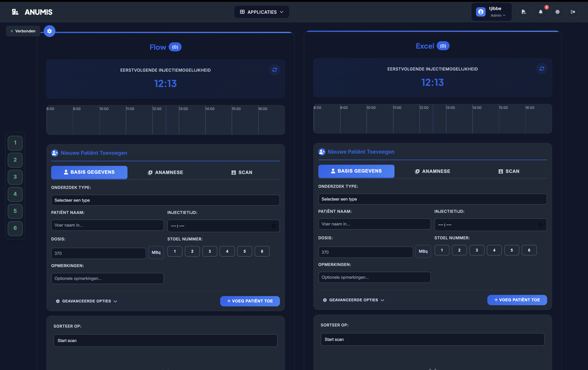This screenshot has height=370, width=588.
Task: Switch to Flow Basis Gegevens tab
Action: coord(89,172)
